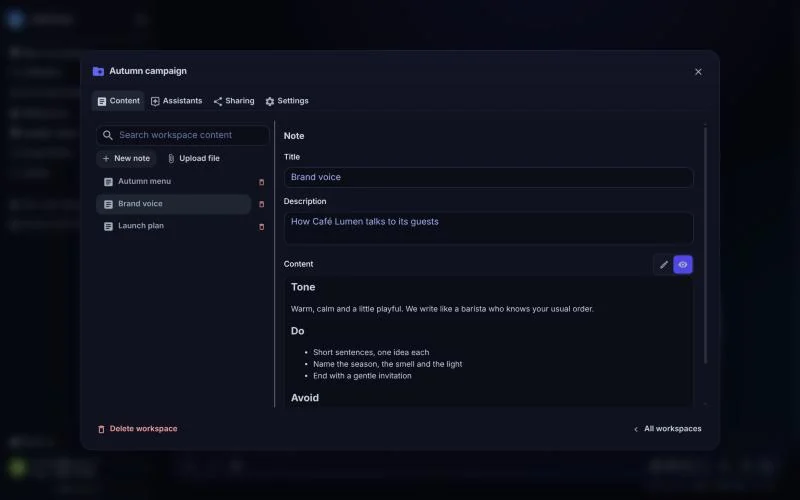Screen dimensions: 800x500
Task: Click the Autumn campaign workspace folder icon
Action: tap(98, 71)
